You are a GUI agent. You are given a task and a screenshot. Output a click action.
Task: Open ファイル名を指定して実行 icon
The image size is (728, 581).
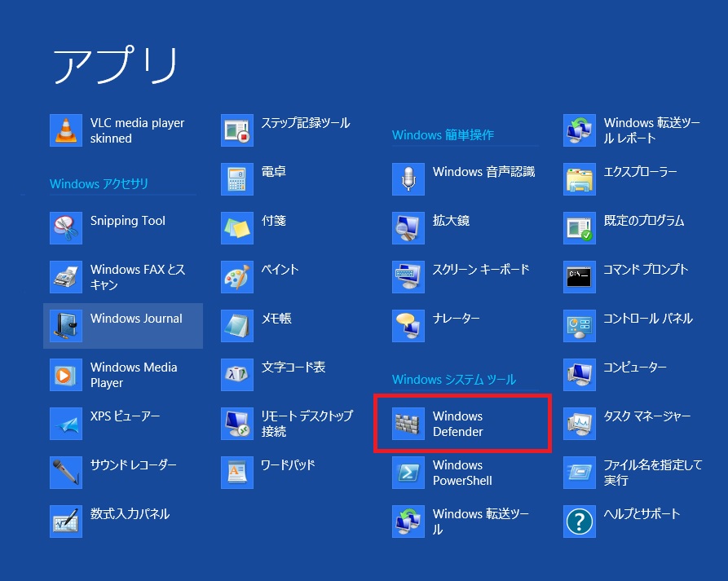click(x=580, y=473)
